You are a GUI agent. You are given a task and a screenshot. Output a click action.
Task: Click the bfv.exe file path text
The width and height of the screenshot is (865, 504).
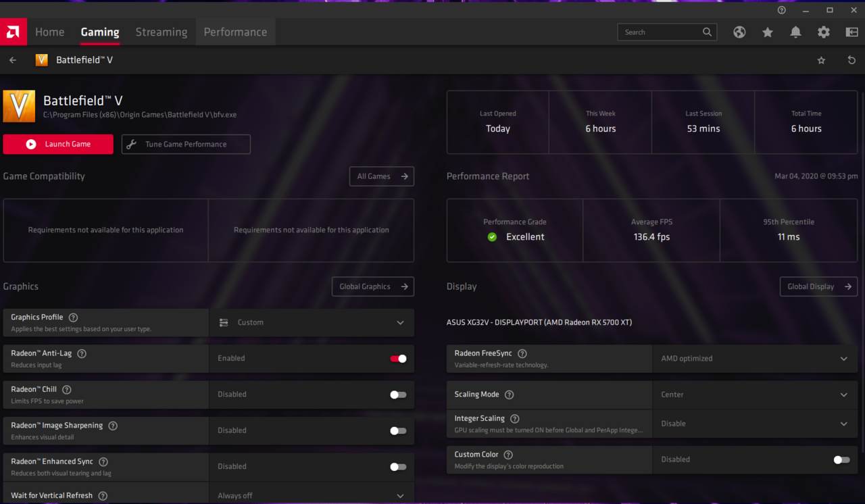point(140,115)
